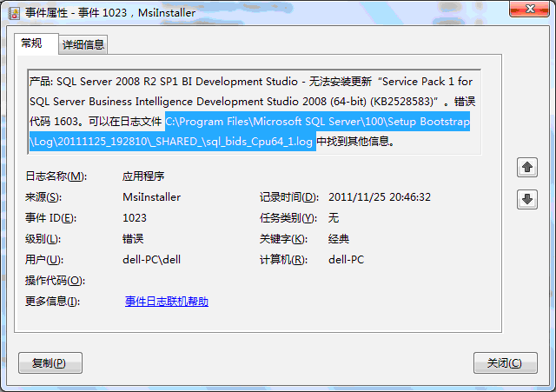Click the 更多信息(I) label
The height and width of the screenshot is (392, 556).
52,302
